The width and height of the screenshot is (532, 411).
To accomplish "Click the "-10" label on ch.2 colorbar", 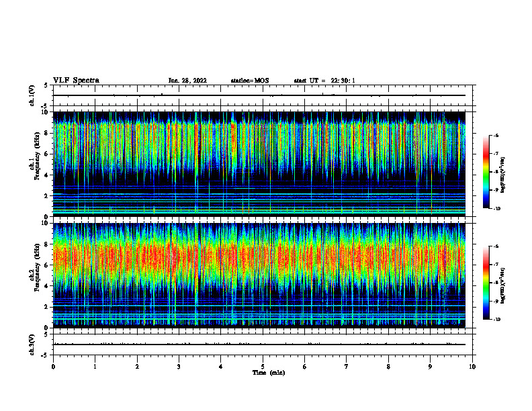I will [x=496, y=320].
